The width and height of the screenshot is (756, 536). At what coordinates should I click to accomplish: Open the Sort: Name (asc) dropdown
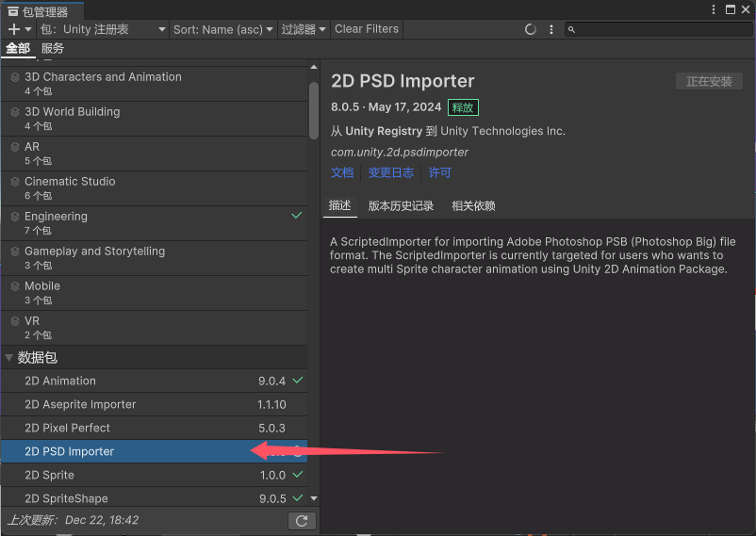click(222, 29)
